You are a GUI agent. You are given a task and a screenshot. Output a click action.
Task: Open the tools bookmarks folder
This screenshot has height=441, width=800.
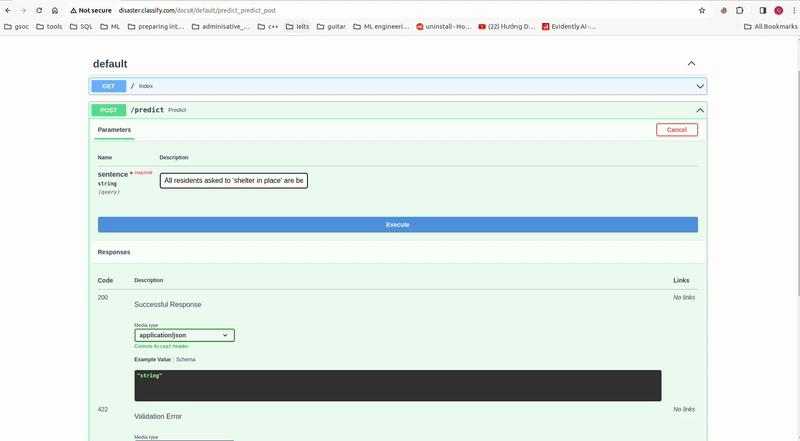tap(49, 27)
